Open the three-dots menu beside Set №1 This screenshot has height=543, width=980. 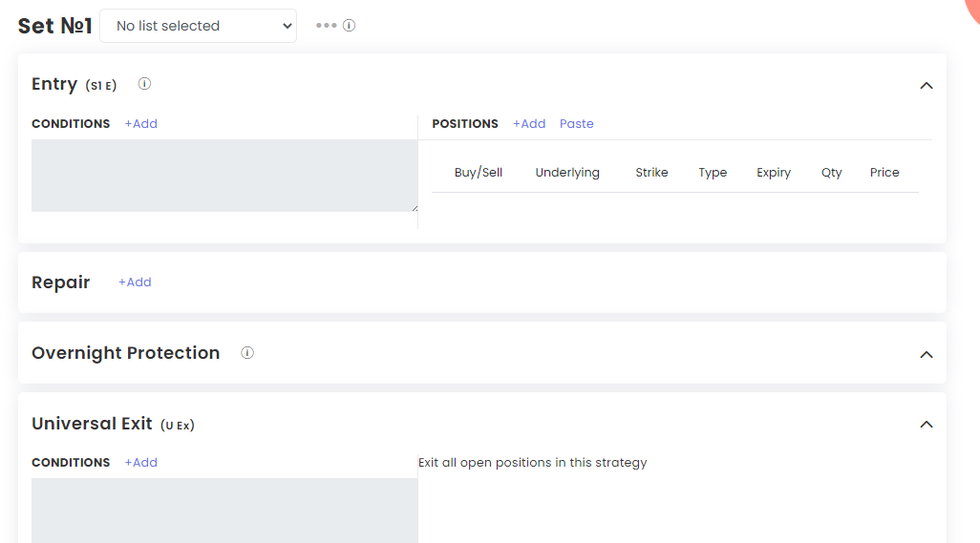click(327, 26)
